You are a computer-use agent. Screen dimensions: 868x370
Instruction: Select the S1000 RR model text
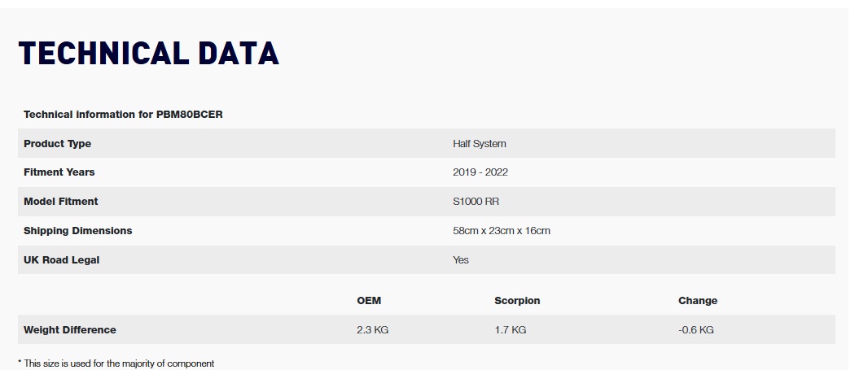click(476, 202)
